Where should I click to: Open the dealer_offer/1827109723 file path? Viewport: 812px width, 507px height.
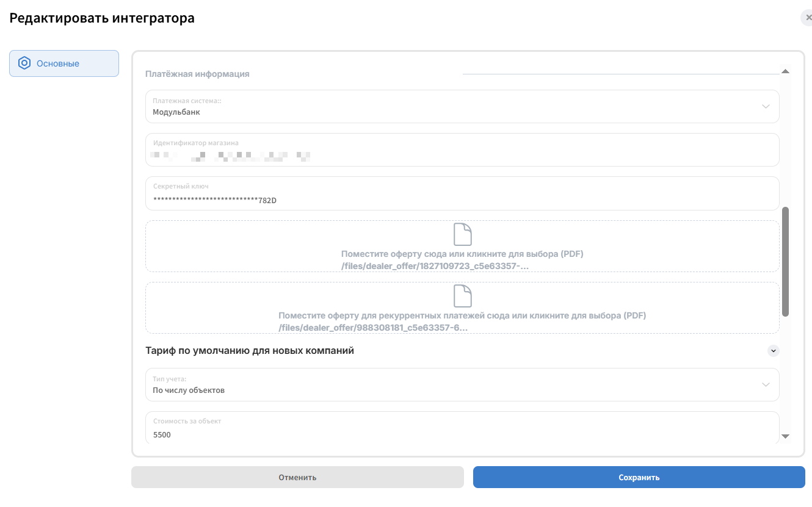pyautogui.click(x=435, y=266)
